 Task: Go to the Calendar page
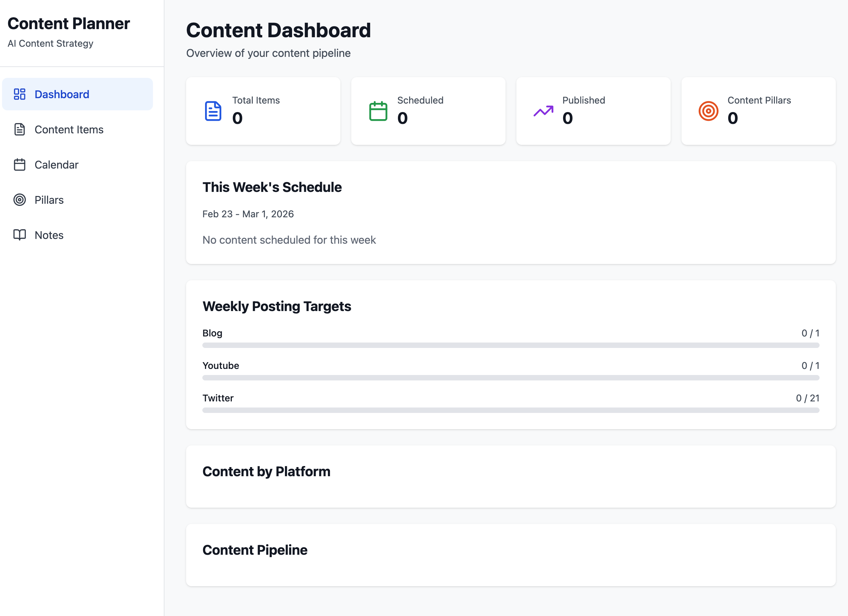[57, 164]
